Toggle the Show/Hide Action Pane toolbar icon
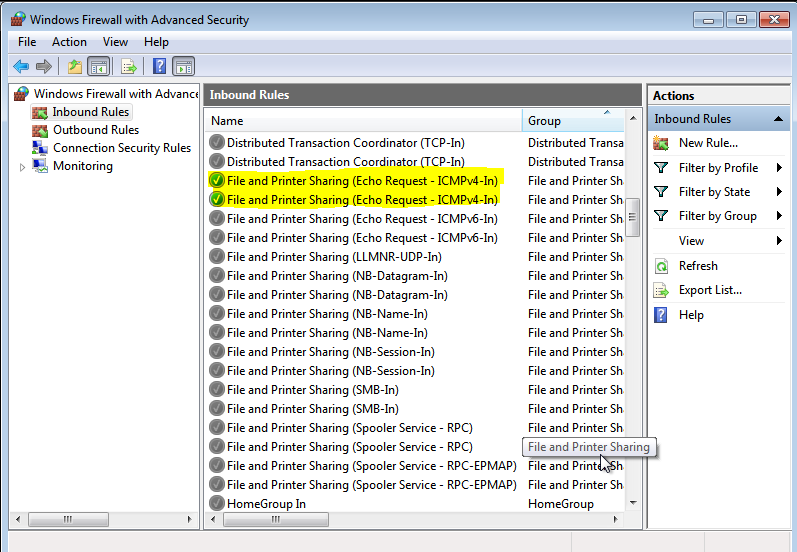This screenshot has width=797, height=552. [183, 66]
